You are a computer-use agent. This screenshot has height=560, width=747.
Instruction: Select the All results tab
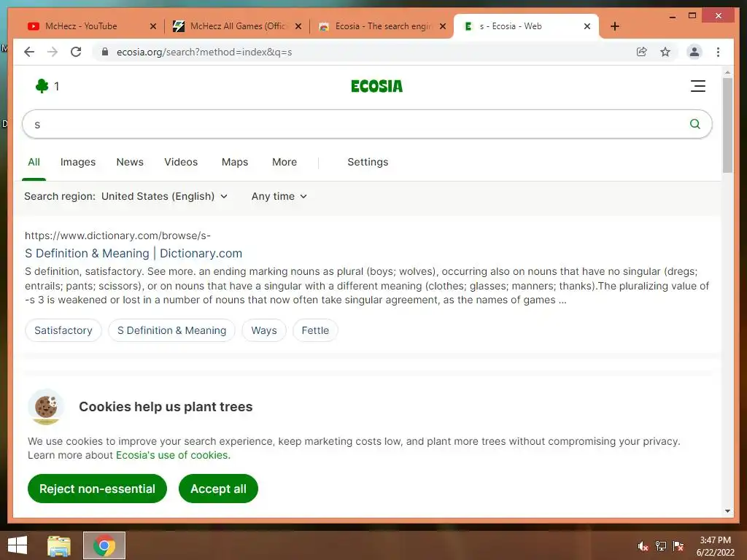click(x=34, y=162)
